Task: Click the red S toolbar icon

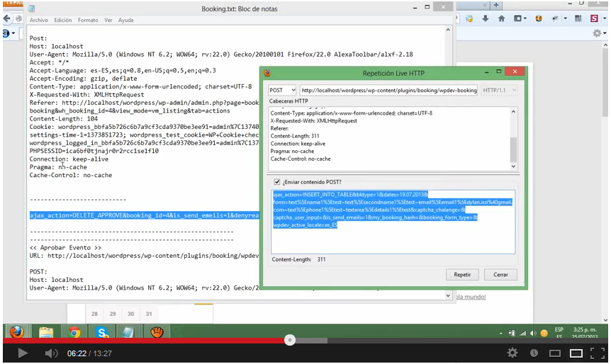Action: [594, 18]
